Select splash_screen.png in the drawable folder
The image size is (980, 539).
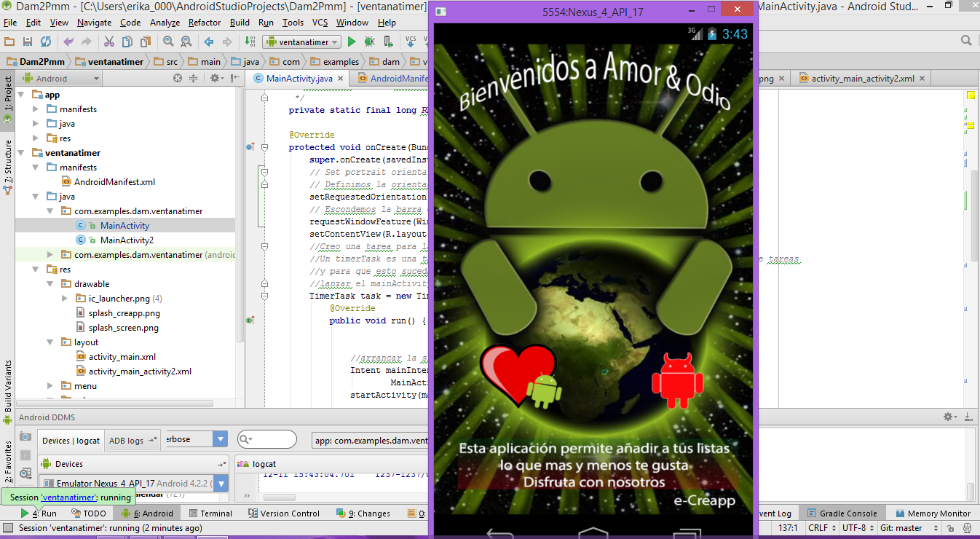point(123,328)
